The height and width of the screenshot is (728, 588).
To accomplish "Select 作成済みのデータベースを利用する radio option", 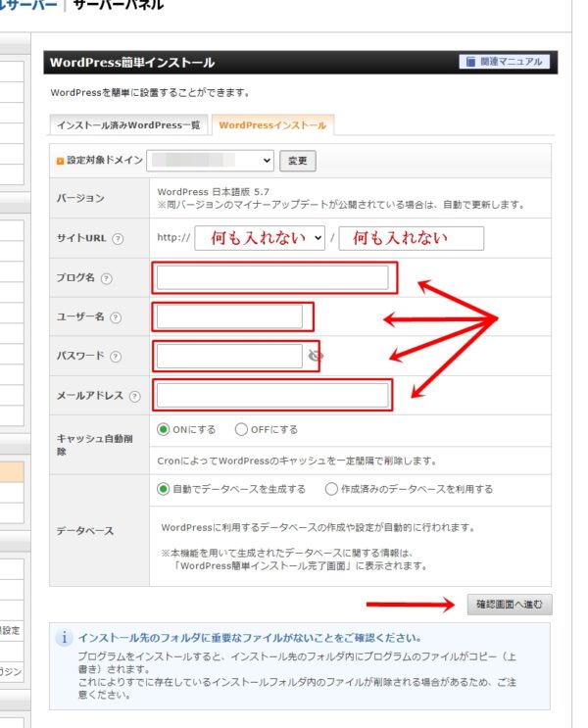I will 331,489.
